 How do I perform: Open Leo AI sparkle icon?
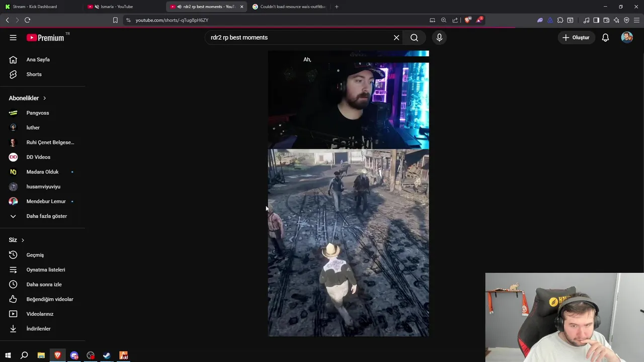616,20
